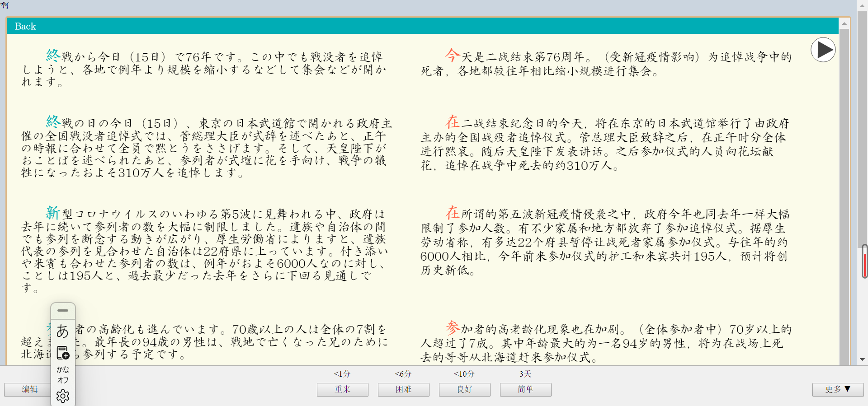Click the red outer window scrollbar thumb
The width and height of the screenshot is (868, 406).
(864, 261)
